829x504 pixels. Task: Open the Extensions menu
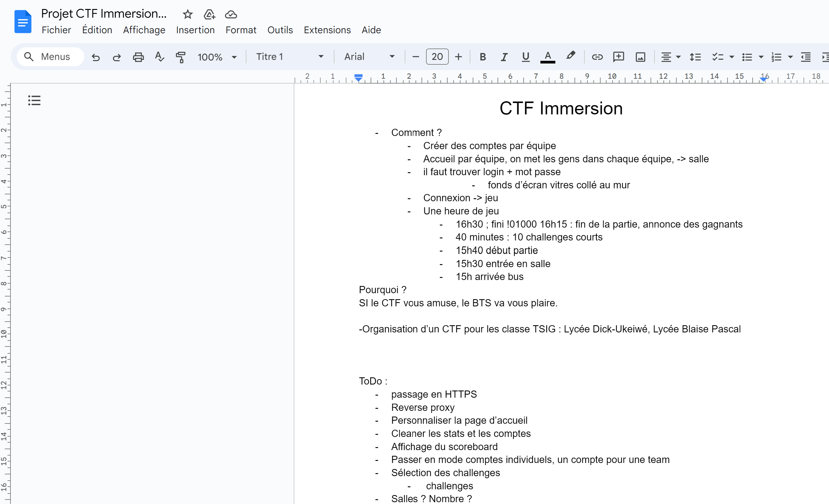point(327,30)
